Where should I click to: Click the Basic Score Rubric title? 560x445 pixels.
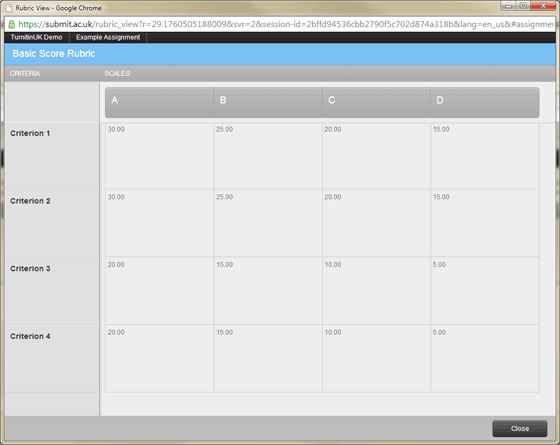(54, 54)
